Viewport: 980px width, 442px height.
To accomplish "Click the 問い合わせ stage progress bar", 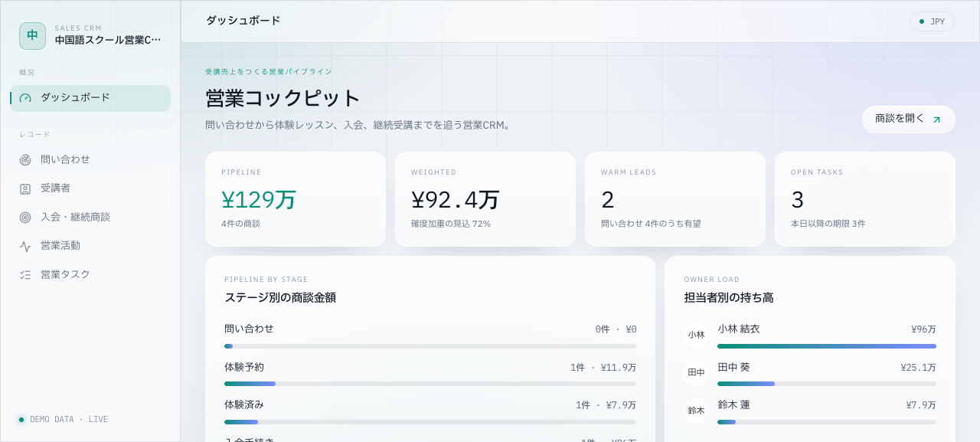I will tap(430, 346).
